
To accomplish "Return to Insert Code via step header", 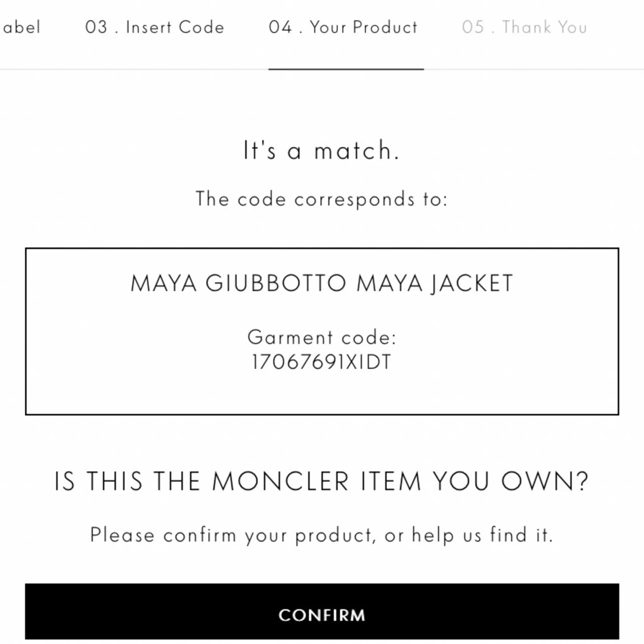I will pyautogui.click(x=155, y=27).
